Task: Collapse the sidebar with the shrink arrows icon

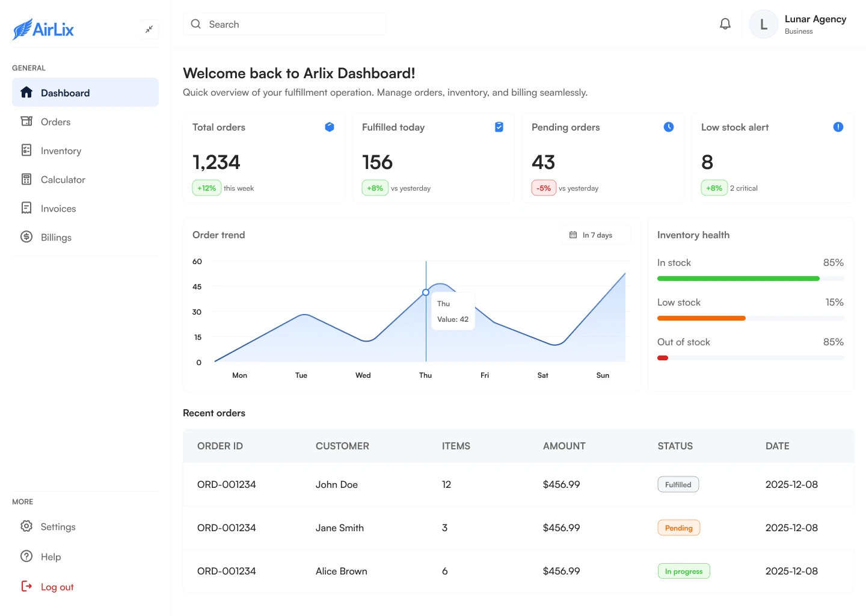Action: click(149, 29)
